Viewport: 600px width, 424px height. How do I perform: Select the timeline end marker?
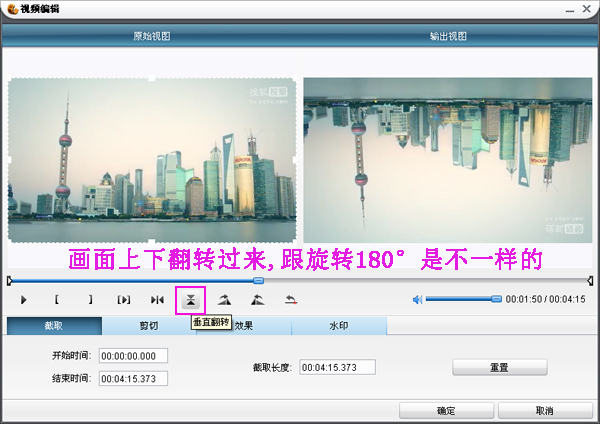coord(590,281)
